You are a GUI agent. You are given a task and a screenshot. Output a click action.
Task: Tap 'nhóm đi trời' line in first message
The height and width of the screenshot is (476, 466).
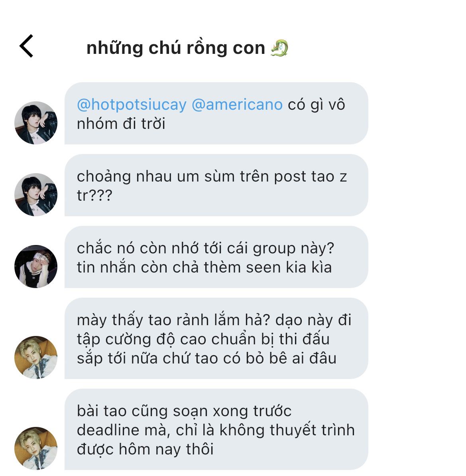(121, 124)
